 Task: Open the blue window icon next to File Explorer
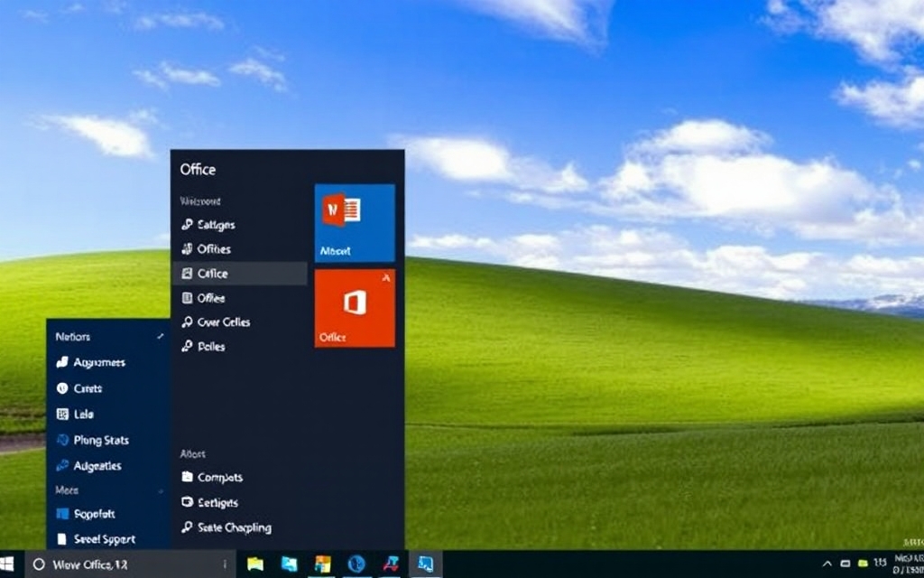pyautogui.click(x=290, y=564)
